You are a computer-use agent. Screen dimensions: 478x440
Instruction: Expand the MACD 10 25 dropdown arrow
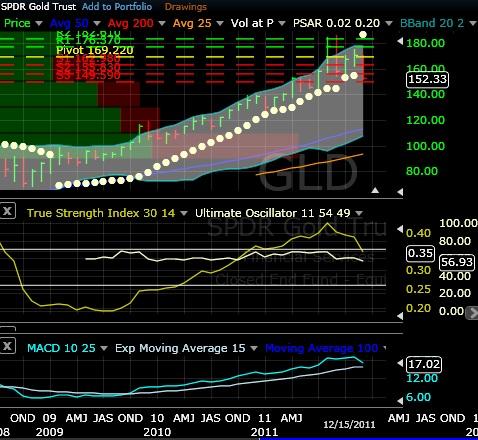click(104, 348)
